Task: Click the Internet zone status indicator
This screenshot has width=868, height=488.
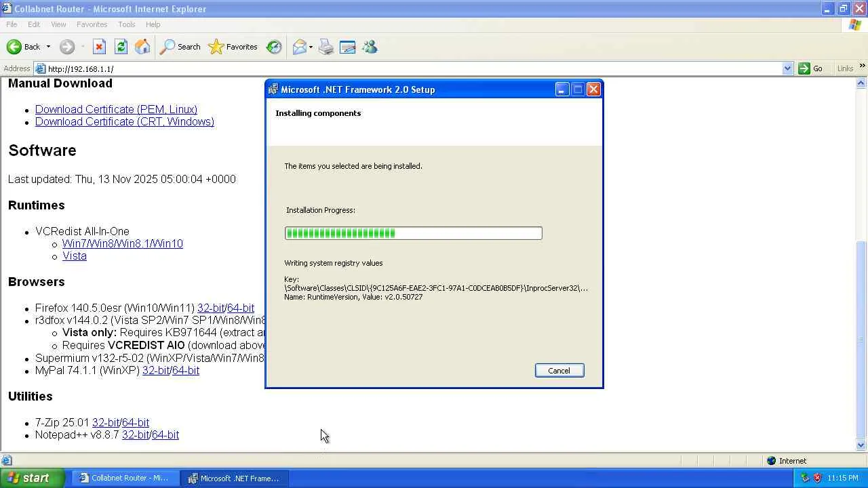Action: point(787,461)
